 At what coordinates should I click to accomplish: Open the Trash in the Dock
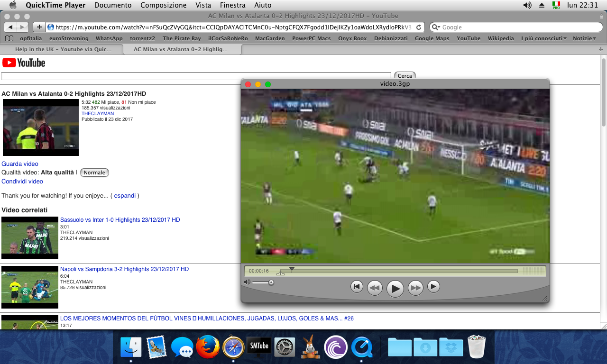[x=477, y=347]
